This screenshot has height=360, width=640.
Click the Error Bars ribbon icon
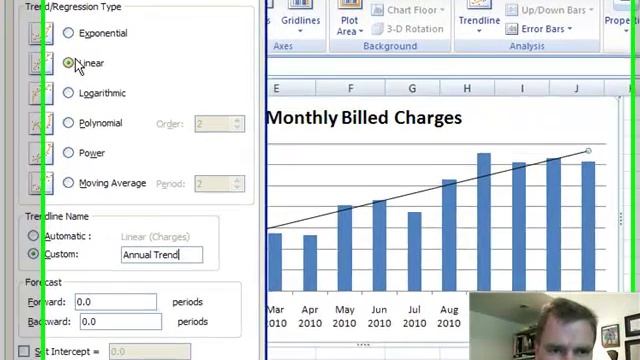[511, 29]
